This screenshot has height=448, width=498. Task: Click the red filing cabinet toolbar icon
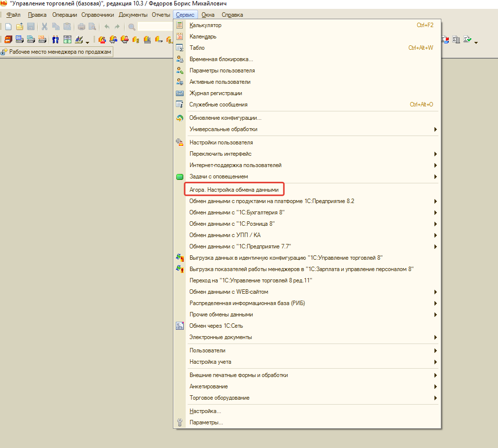[8, 39]
